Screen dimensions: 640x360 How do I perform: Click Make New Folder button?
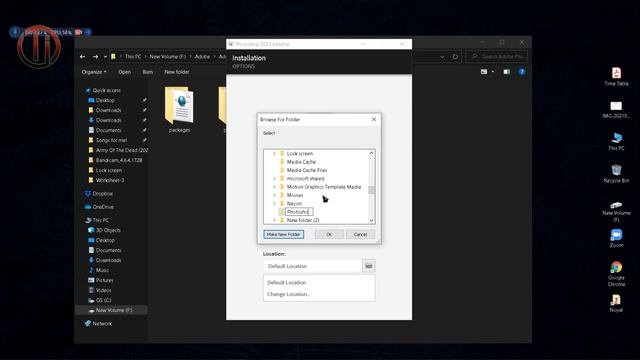tap(283, 234)
